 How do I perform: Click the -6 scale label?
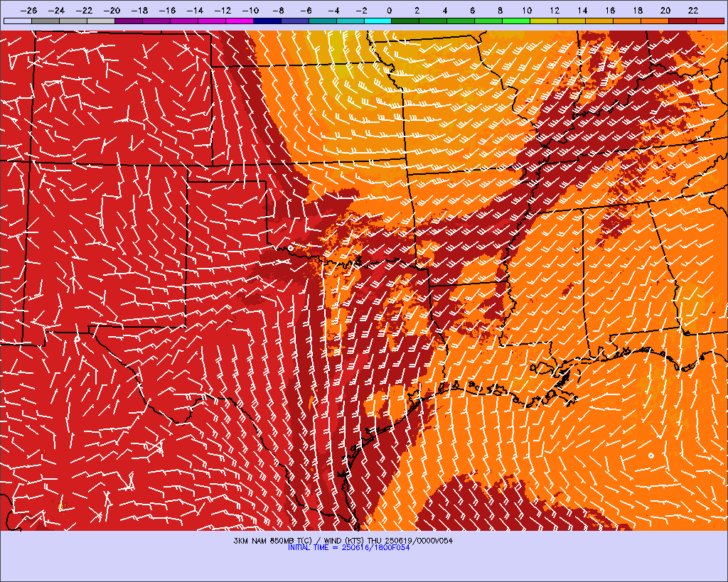click(306, 10)
